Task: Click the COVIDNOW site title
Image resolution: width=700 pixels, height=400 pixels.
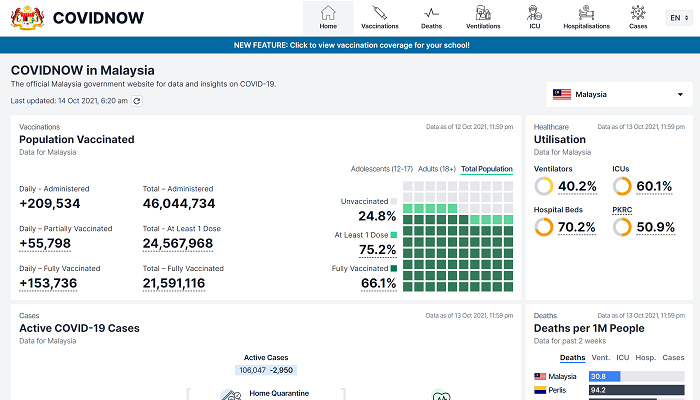Action: pyautogui.click(x=98, y=18)
